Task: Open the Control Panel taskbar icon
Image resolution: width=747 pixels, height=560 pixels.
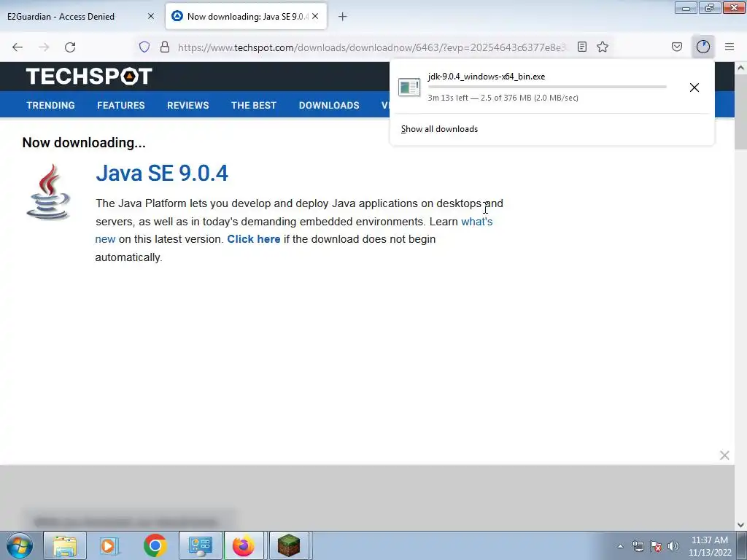Action: pos(200,545)
